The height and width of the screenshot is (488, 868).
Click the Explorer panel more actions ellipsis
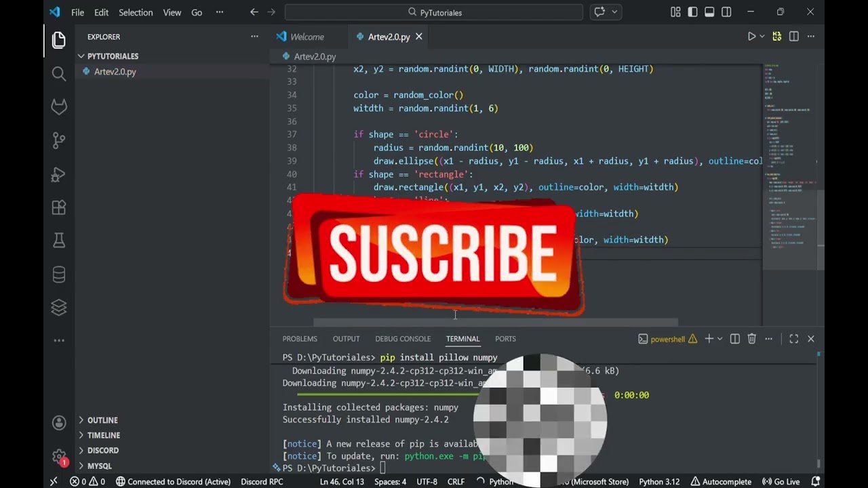point(254,37)
